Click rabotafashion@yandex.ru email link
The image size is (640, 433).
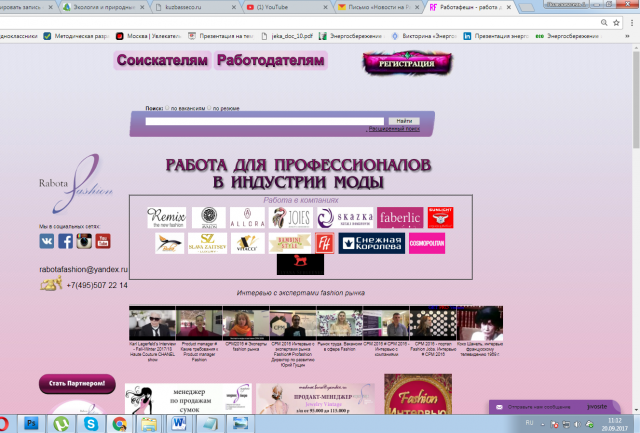[83, 269]
